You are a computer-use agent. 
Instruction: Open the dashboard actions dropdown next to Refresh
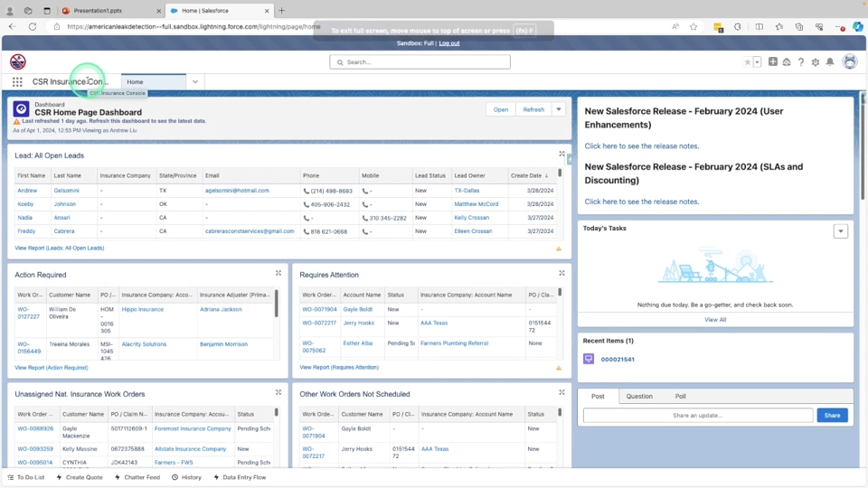click(559, 109)
